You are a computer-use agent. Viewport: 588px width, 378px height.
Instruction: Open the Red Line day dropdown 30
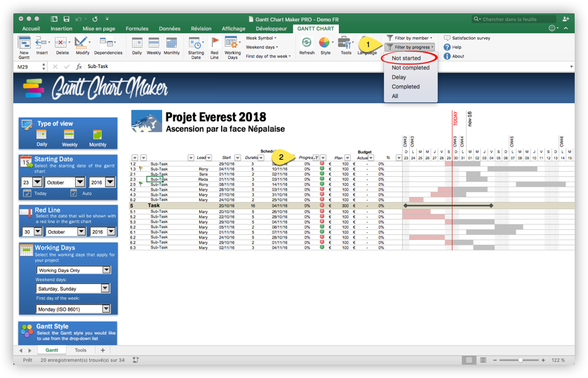(38, 232)
